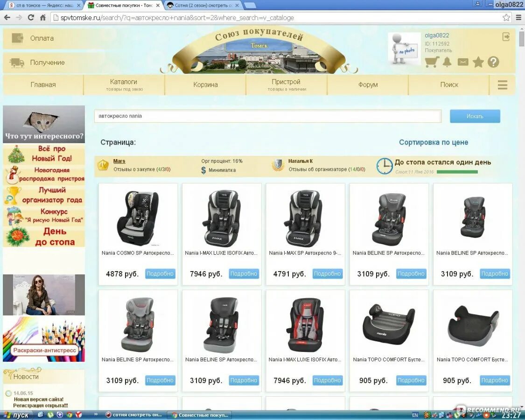Click the dollar icon near Минималка
525x420 pixels.
[203, 170]
